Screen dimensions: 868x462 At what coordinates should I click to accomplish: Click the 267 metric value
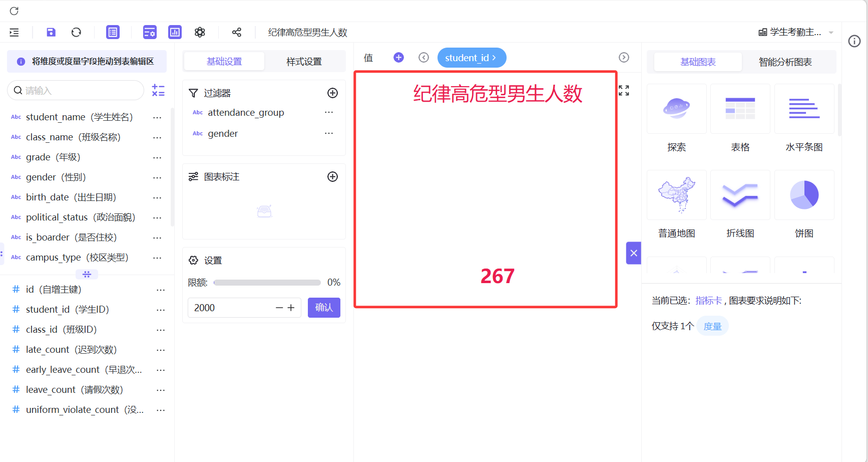click(x=498, y=276)
